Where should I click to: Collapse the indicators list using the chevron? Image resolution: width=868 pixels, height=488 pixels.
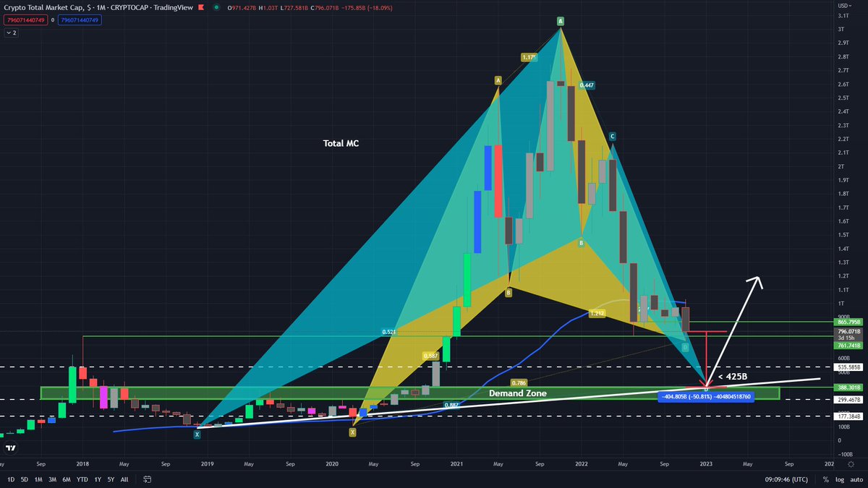pyautogui.click(x=9, y=33)
